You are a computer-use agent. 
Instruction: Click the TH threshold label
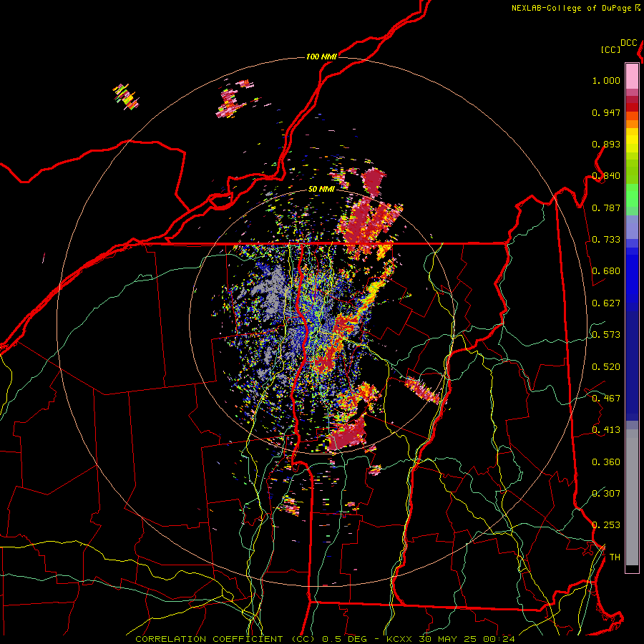[615, 557]
